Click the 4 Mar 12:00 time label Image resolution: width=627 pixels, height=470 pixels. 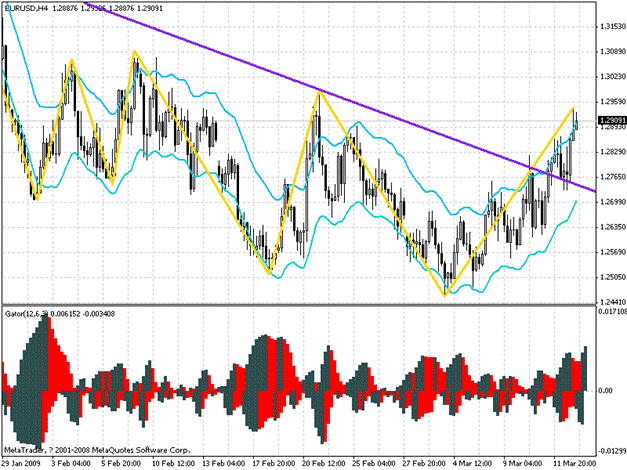473,463
